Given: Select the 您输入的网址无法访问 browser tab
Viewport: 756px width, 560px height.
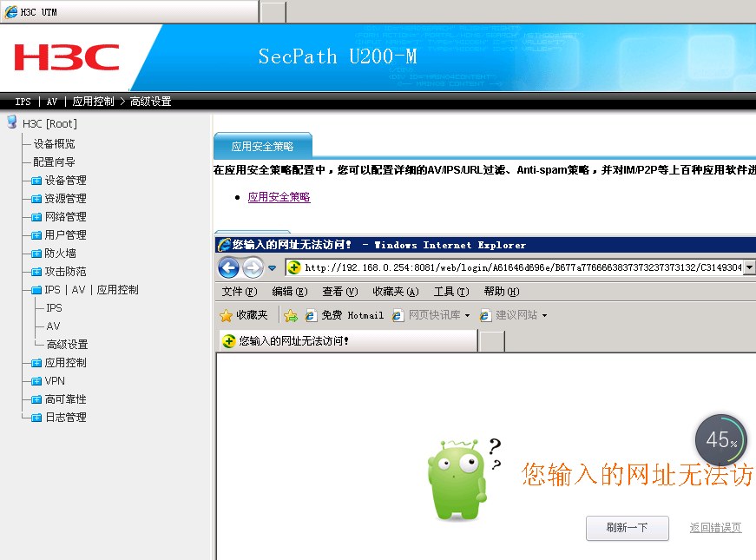Looking at the screenshot, I should tap(348, 341).
